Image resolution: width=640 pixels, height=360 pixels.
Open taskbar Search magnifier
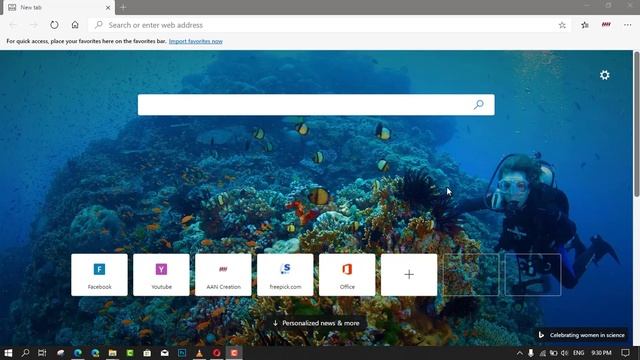pos(25,353)
